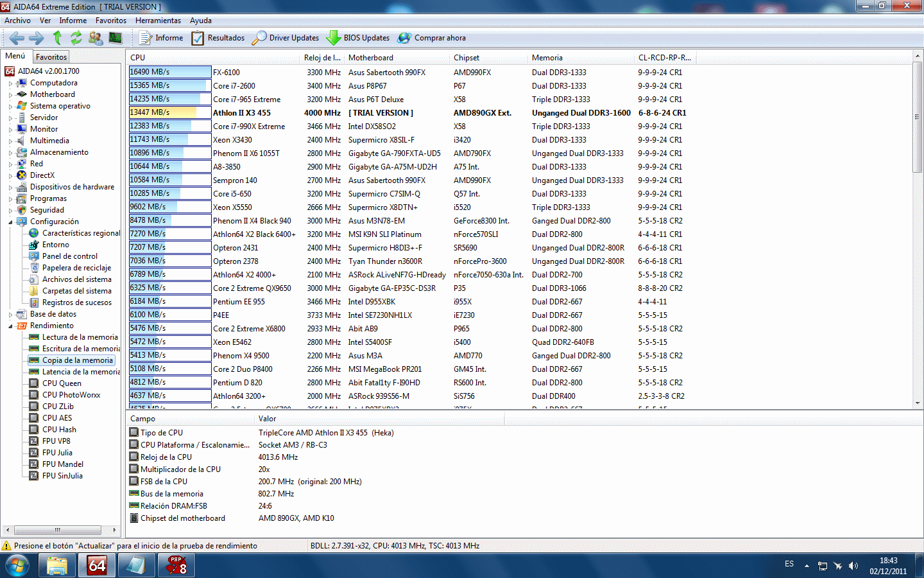924x578 pixels.
Task: Click the Forward arrow toolbar icon
Action: click(x=37, y=38)
